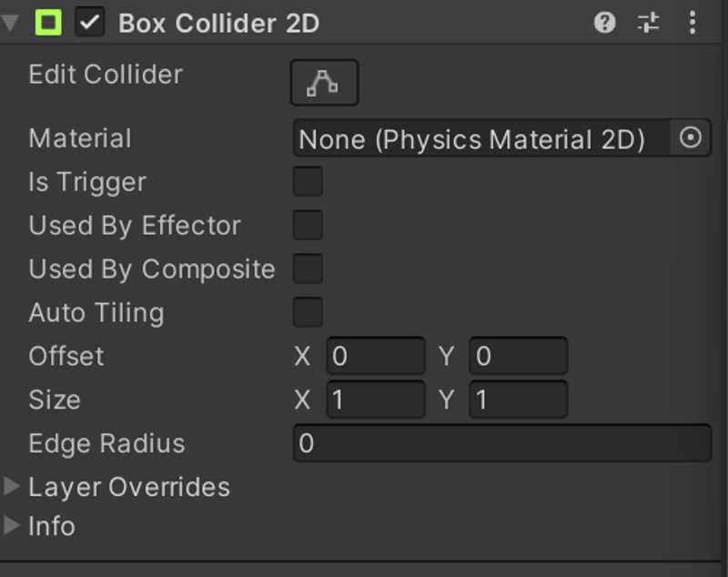The height and width of the screenshot is (577, 728).
Task: Click the green Box Collider 2D icon
Action: [48, 22]
